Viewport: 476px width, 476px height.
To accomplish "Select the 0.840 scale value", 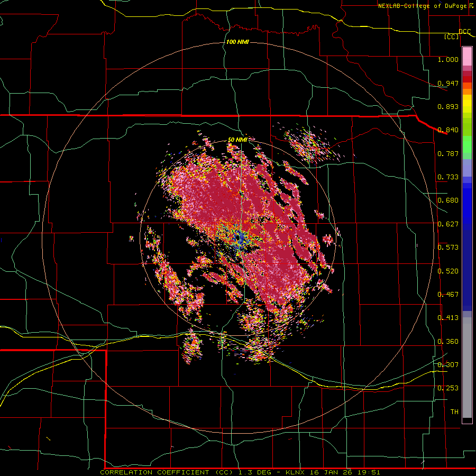I will [448, 130].
